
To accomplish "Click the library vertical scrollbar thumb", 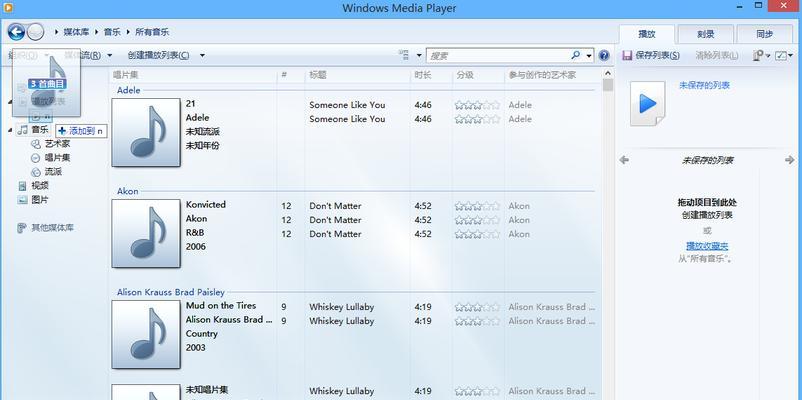I will tap(608, 85).
